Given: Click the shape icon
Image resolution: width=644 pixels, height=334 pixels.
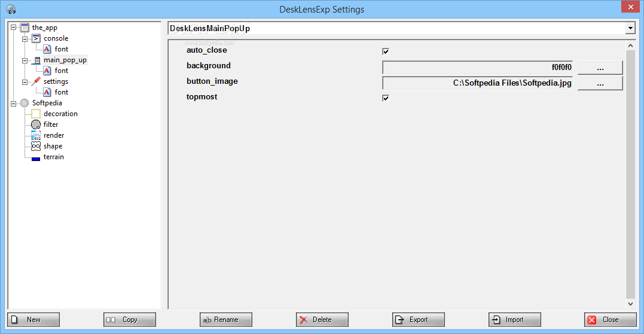Looking at the screenshot, I should click(x=36, y=146).
